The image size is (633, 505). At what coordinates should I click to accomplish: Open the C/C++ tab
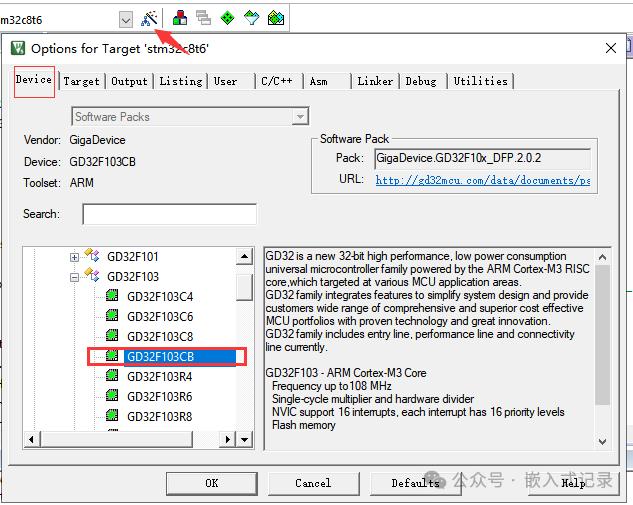coord(277,82)
